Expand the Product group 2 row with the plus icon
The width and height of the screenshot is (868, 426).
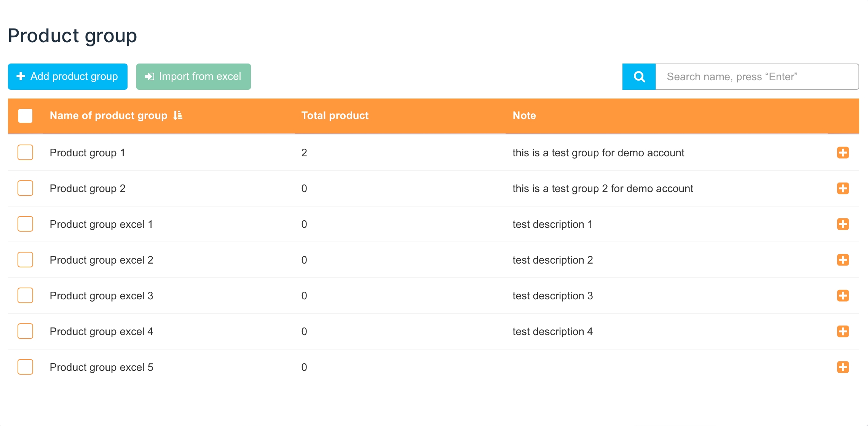[842, 188]
